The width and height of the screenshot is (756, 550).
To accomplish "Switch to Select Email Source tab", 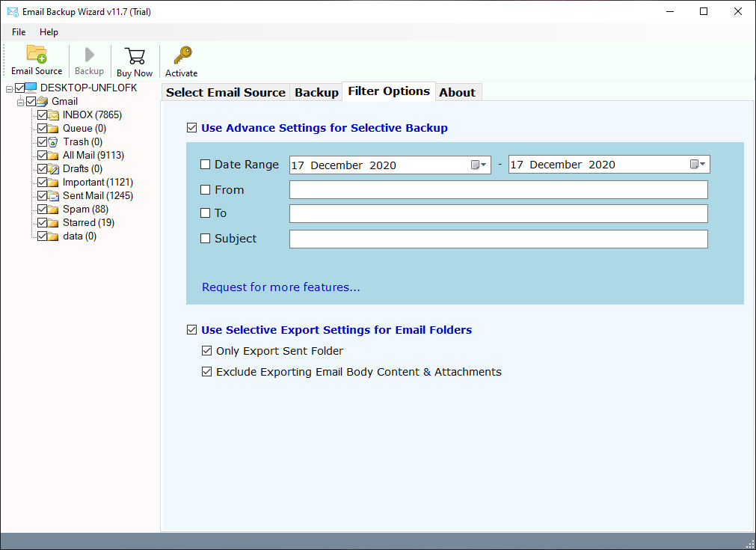I will (226, 92).
